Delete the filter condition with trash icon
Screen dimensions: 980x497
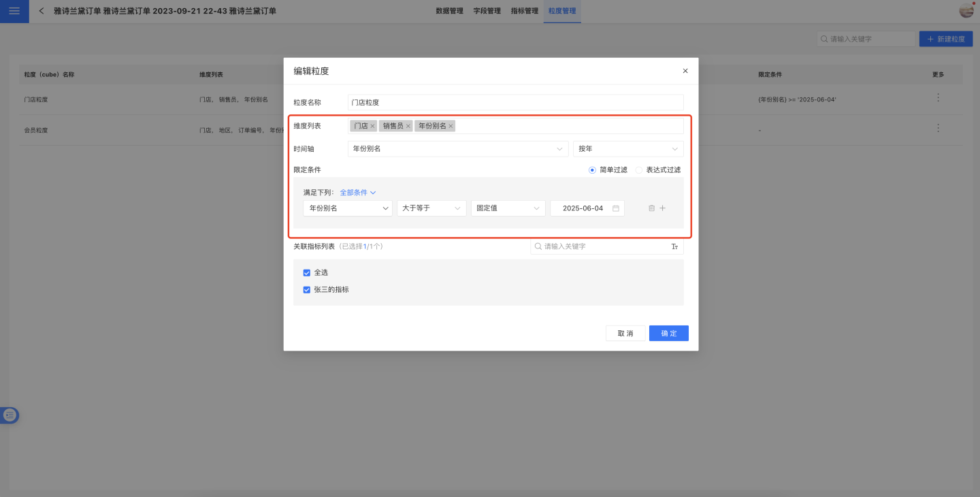[x=651, y=208]
